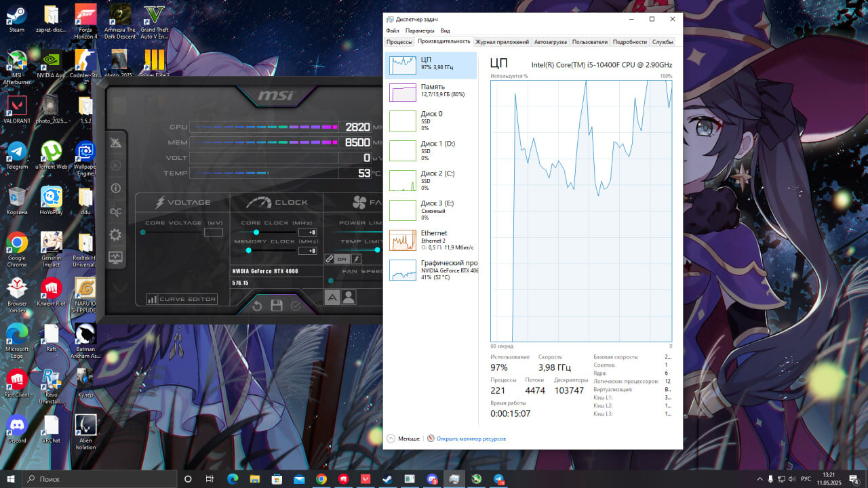Open File Explorer from the taskbar
Screen dimensions: 868x488
coord(254,479)
